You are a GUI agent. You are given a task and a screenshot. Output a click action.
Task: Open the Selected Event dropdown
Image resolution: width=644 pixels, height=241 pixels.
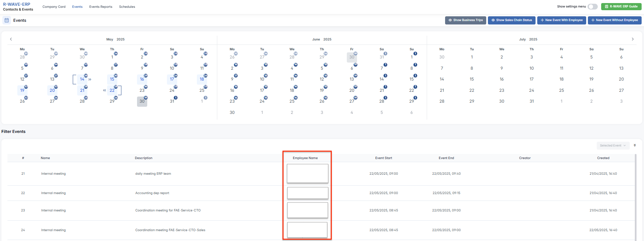click(x=613, y=145)
